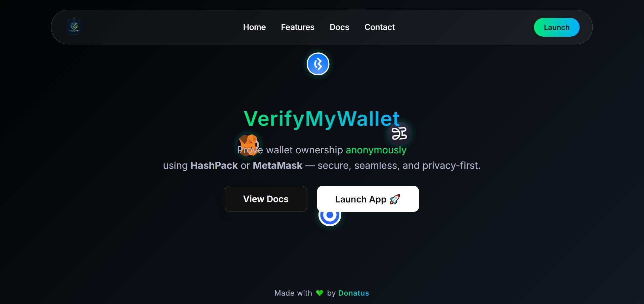Click the VerifyMyWallet heading
This screenshot has height=304, width=644.
click(322, 119)
